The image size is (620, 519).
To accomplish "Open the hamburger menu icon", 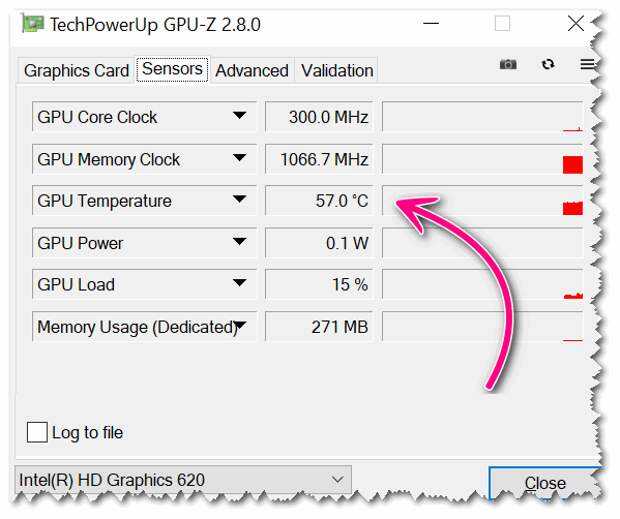I will pos(587,64).
